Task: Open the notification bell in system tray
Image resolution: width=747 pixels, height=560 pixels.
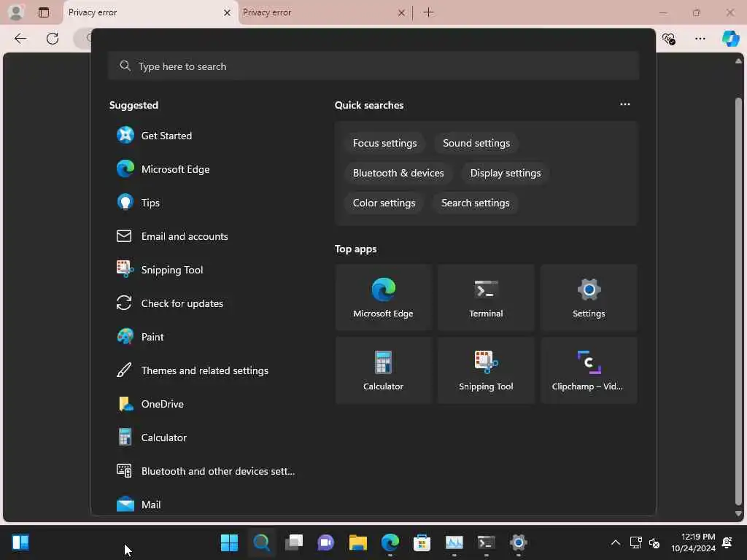Action: coord(727,542)
